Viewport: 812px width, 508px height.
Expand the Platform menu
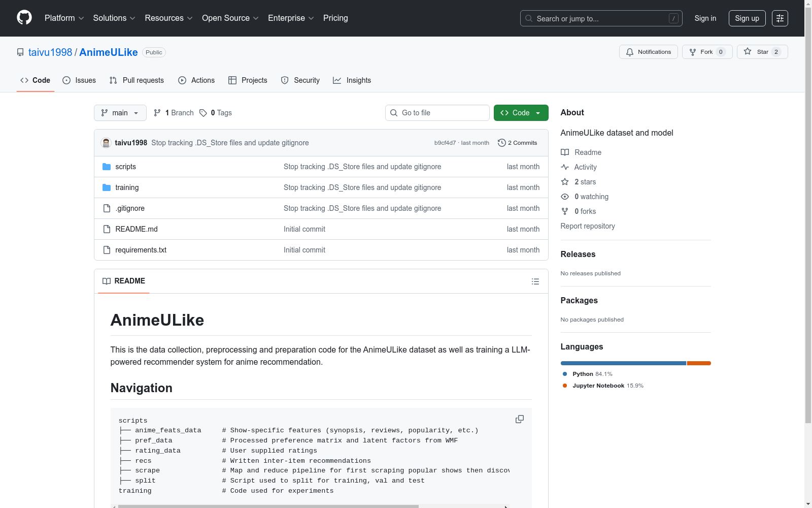click(64, 18)
